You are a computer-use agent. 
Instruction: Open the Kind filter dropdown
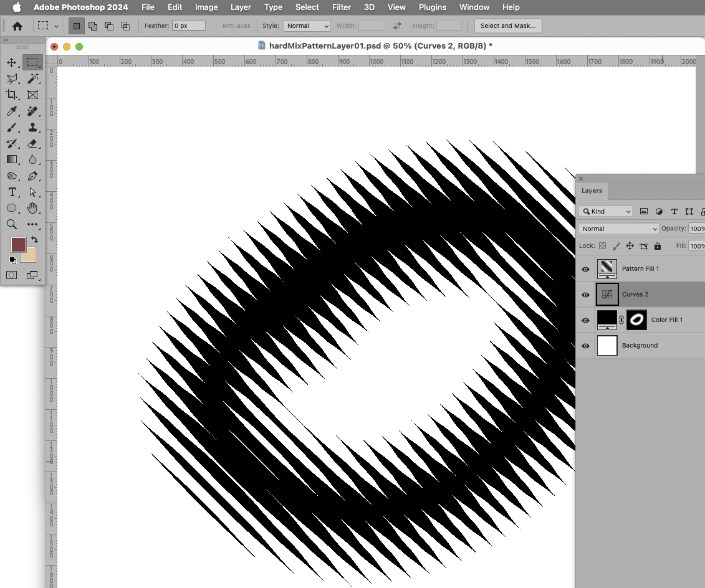(x=605, y=211)
